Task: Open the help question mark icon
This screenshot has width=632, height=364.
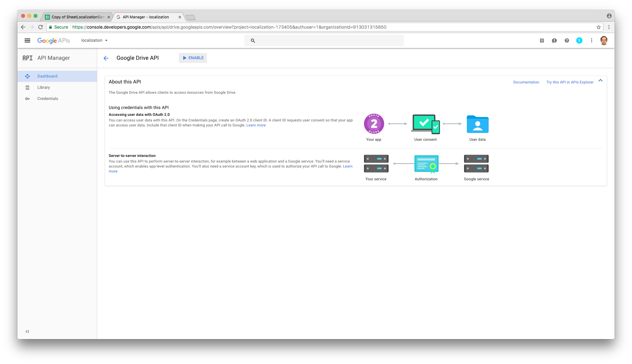Action: tap(567, 40)
